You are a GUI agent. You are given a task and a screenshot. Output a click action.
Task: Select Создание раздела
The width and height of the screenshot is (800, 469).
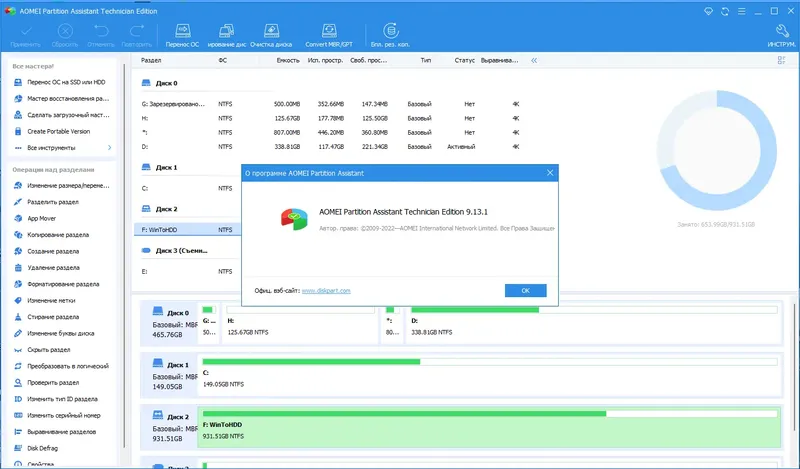46,251
